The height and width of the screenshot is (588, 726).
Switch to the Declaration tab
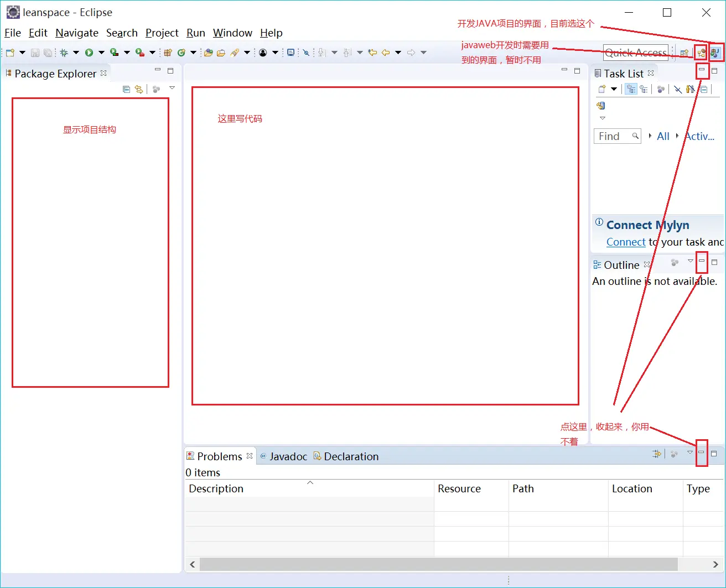[x=346, y=456]
